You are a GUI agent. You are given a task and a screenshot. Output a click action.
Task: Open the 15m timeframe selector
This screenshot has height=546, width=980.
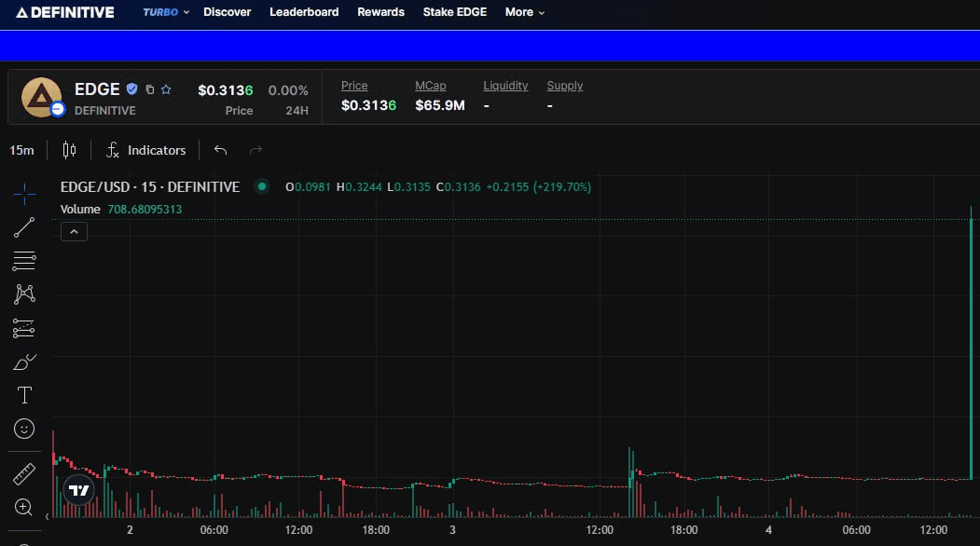(21, 150)
